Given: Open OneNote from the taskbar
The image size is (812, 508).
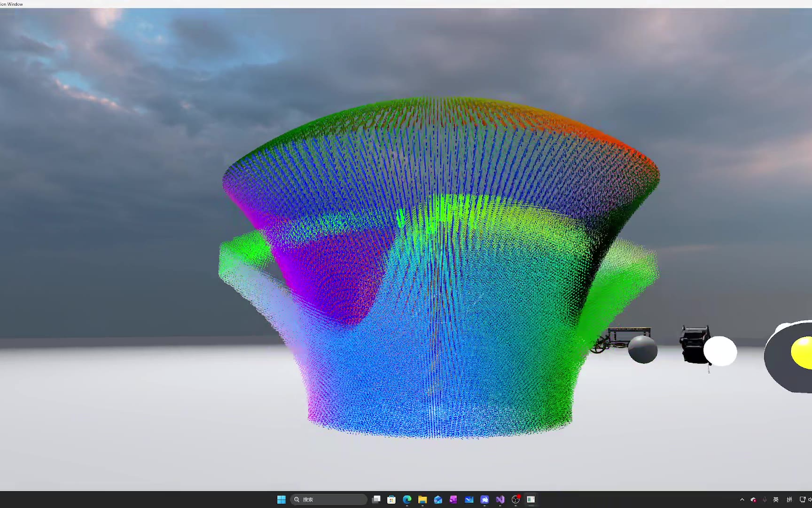Looking at the screenshot, I should tap(453, 500).
